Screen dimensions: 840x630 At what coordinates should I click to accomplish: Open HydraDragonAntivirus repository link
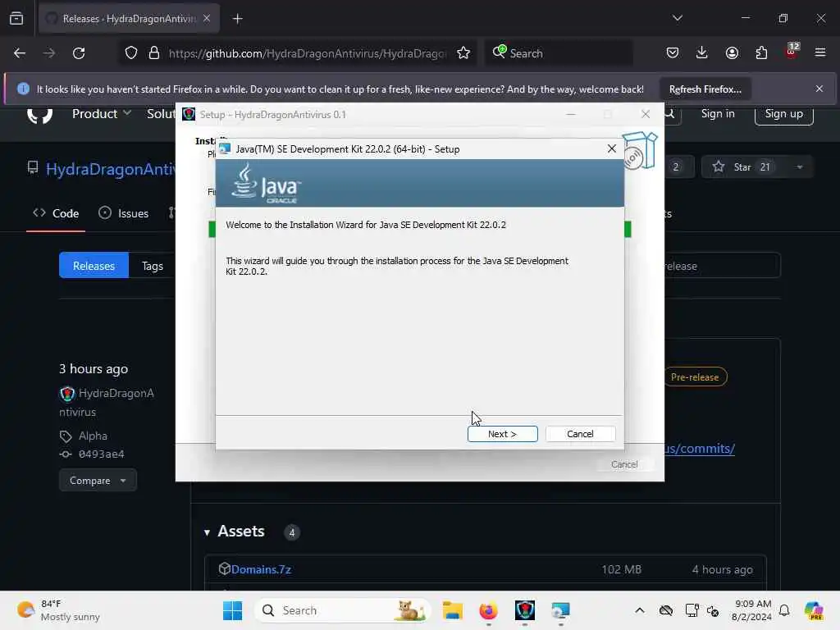pos(111,169)
